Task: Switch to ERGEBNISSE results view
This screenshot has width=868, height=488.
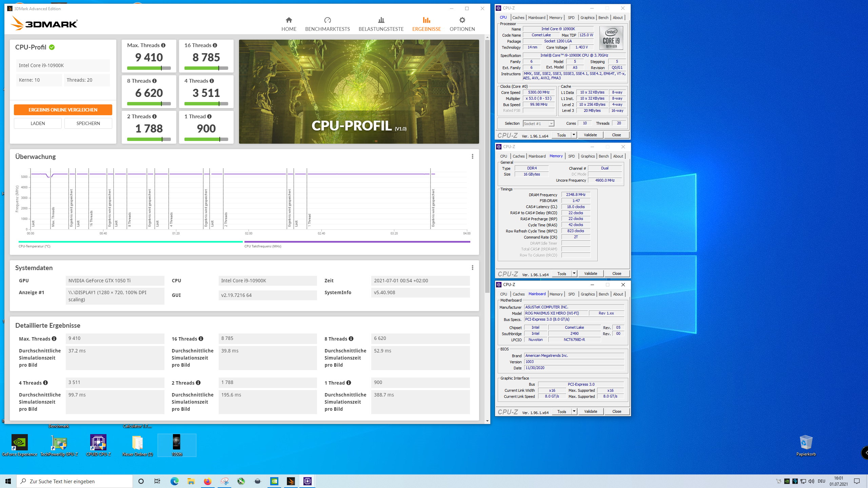Action: (x=427, y=24)
